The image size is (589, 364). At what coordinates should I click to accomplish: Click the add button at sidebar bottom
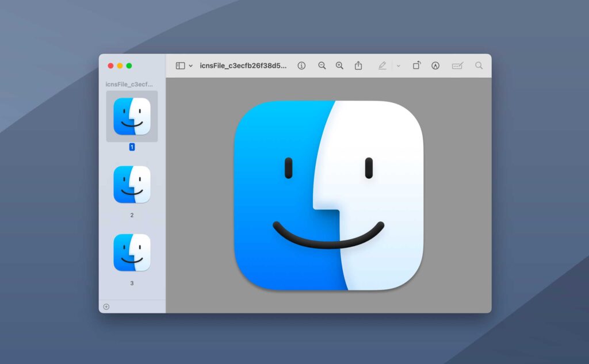tap(106, 306)
